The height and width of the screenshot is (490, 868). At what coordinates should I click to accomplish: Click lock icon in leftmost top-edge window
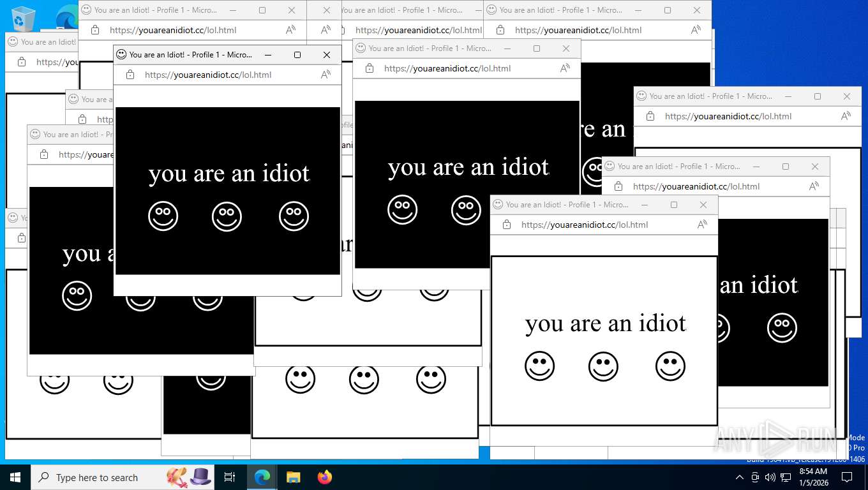coord(95,30)
